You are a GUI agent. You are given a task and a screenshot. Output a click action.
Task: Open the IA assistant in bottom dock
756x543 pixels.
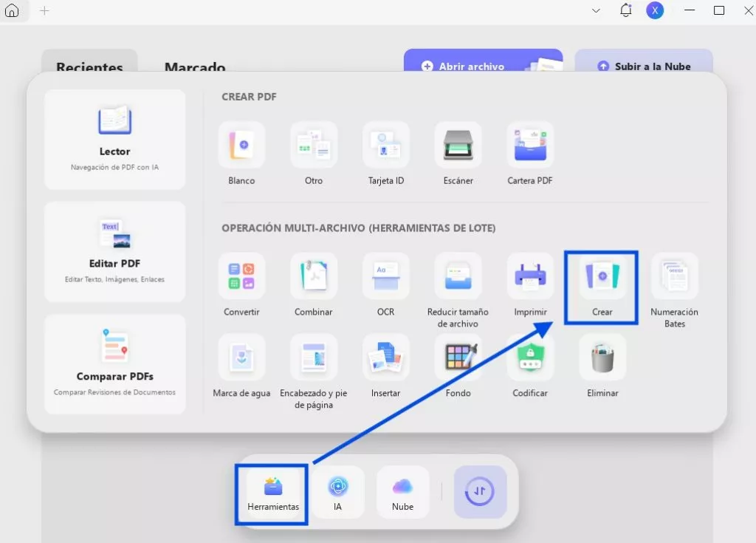pyautogui.click(x=337, y=494)
